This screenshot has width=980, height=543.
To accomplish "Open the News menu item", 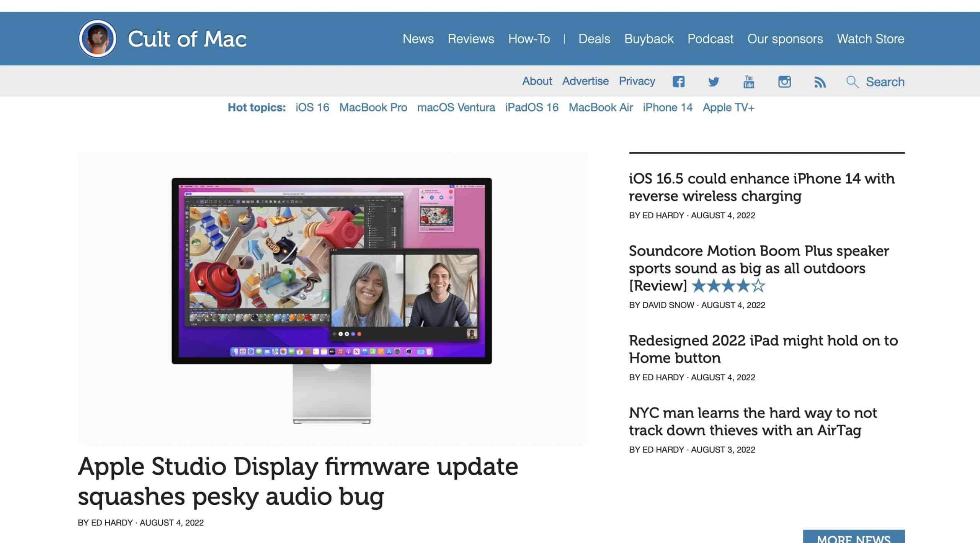I will pos(418,39).
